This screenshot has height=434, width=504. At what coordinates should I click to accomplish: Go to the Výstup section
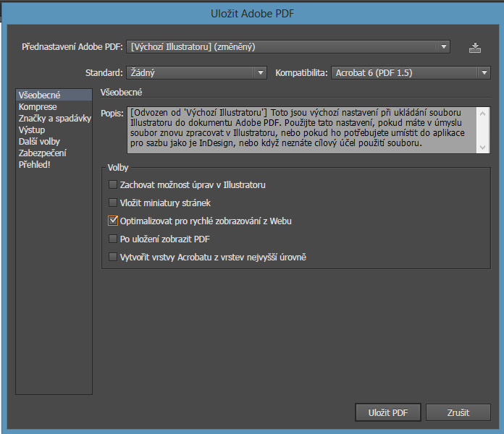pos(32,129)
